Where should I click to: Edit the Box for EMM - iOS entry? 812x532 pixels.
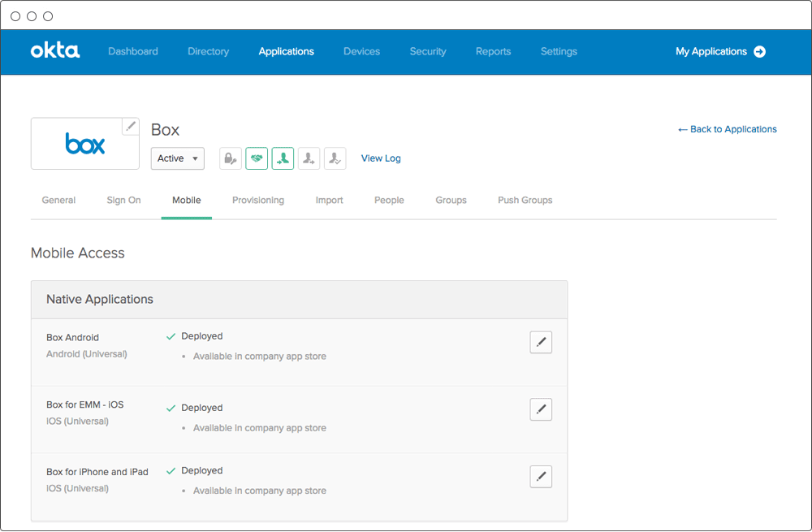click(x=540, y=409)
